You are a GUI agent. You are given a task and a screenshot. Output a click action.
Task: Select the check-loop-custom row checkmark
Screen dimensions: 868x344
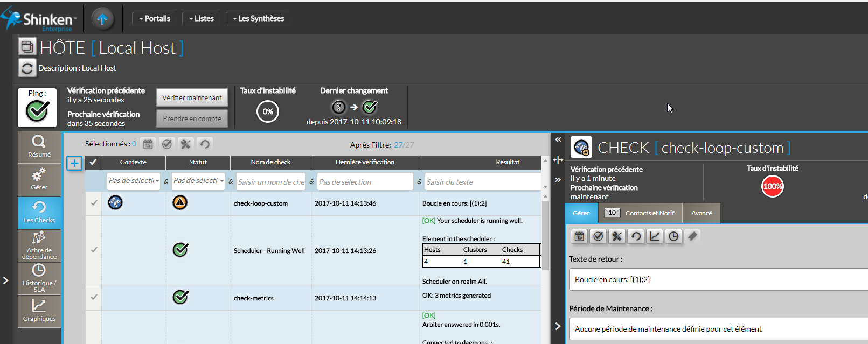point(94,203)
